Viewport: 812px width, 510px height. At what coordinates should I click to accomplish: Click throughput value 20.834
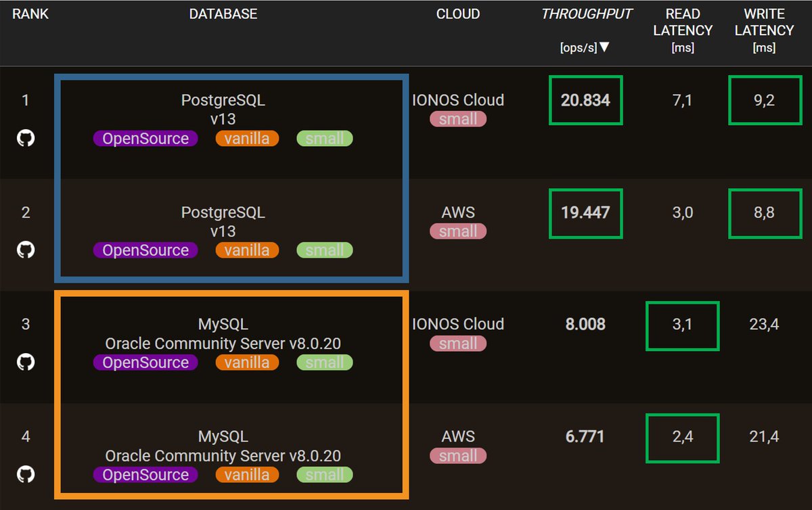point(585,100)
